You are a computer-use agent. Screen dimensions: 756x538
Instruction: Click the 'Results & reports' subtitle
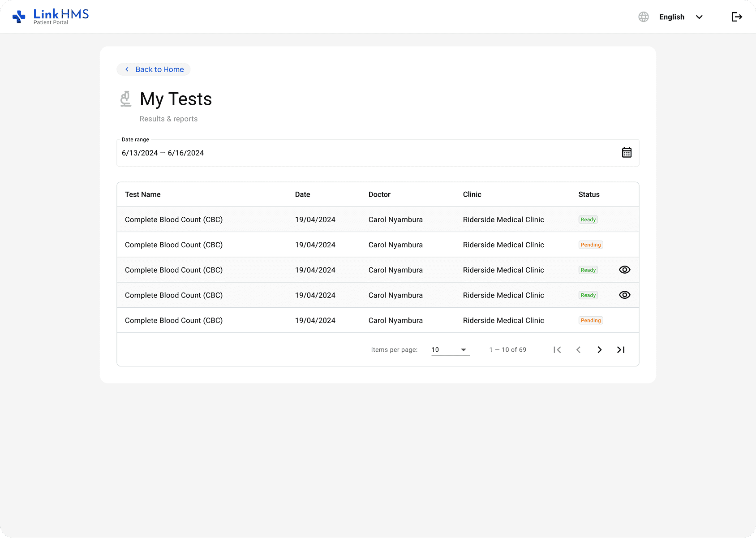pos(168,119)
